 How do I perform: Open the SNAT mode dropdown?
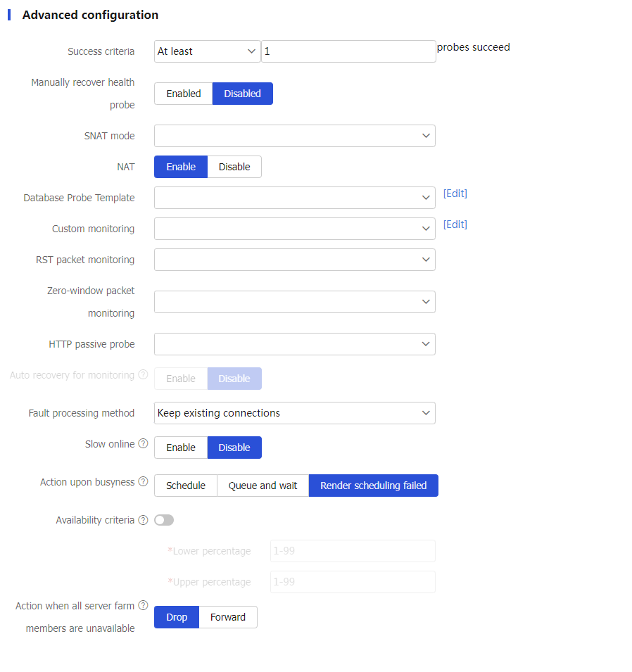294,136
